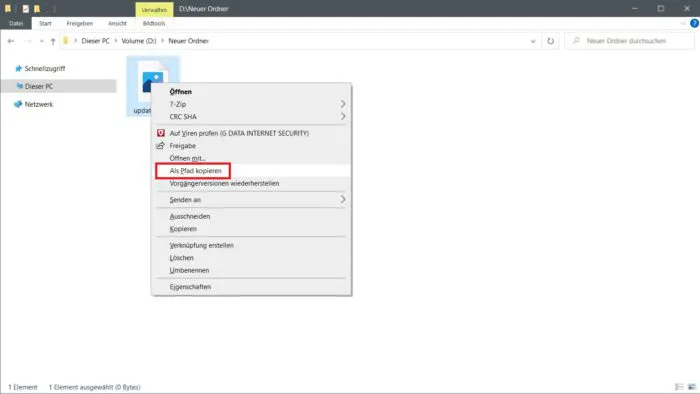Expand the Senden an submenu arrow
Image resolution: width=700 pixels, height=394 pixels.
pyautogui.click(x=343, y=199)
